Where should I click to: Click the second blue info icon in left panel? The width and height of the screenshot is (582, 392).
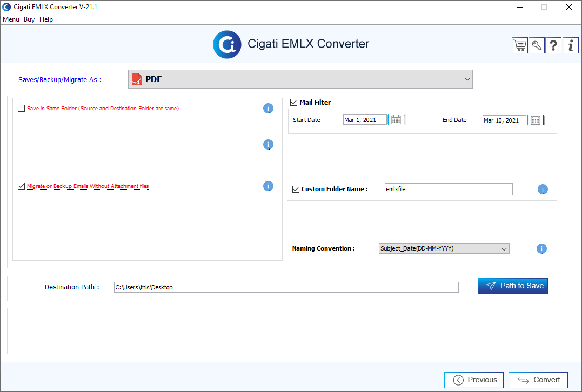point(269,144)
